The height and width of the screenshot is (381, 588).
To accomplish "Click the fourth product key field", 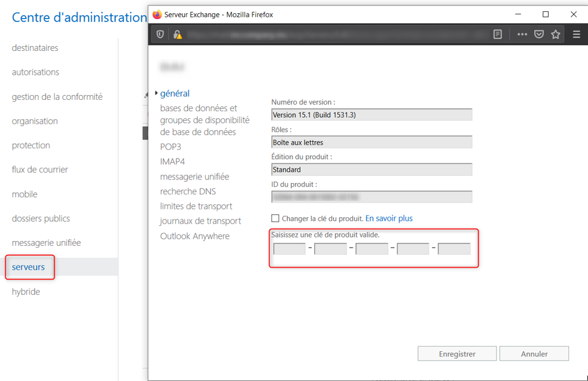I will pos(413,249).
